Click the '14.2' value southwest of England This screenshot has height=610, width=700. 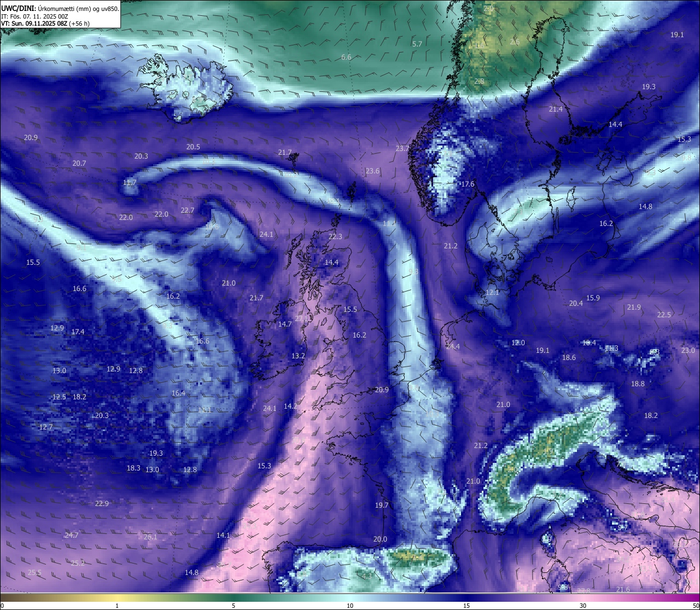click(290, 406)
